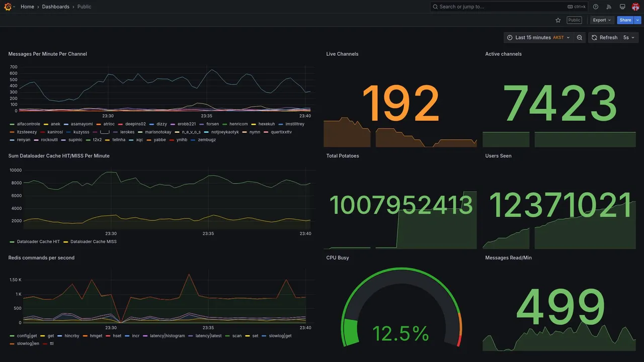Open the user profile avatar
This screenshot has width=644, height=362.
[x=635, y=7]
